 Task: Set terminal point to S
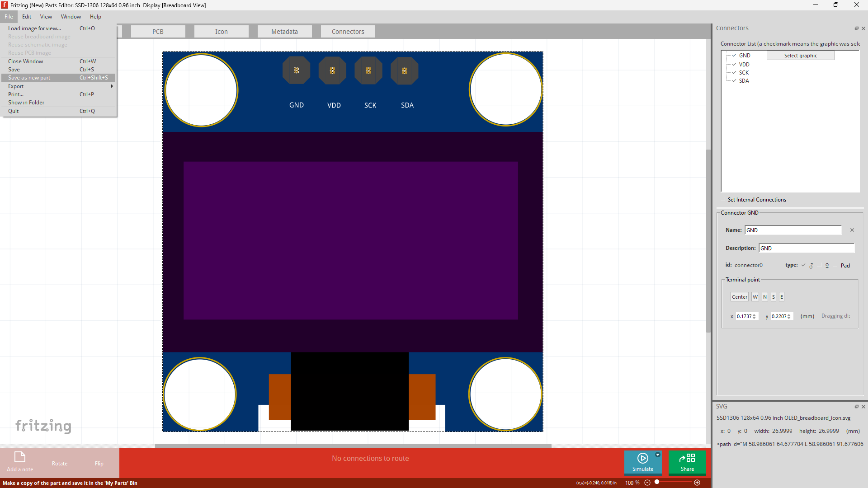[774, 297]
